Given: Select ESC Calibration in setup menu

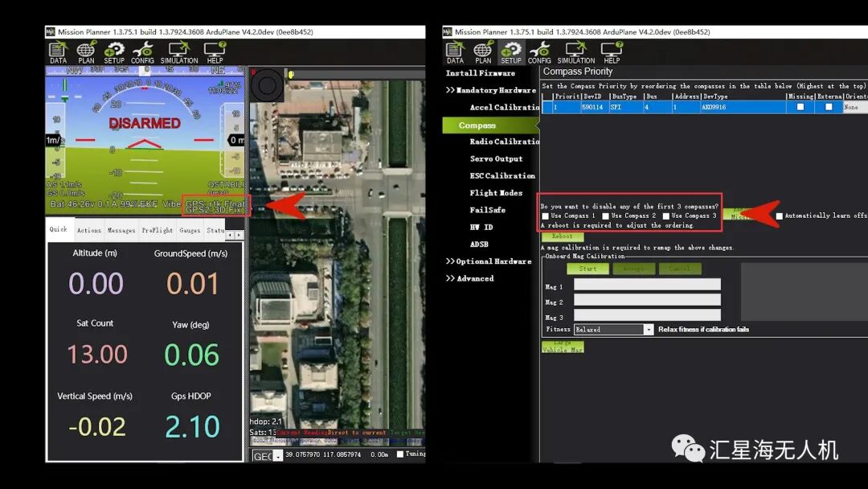Looking at the screenshot, I should [x=502, y=176].
